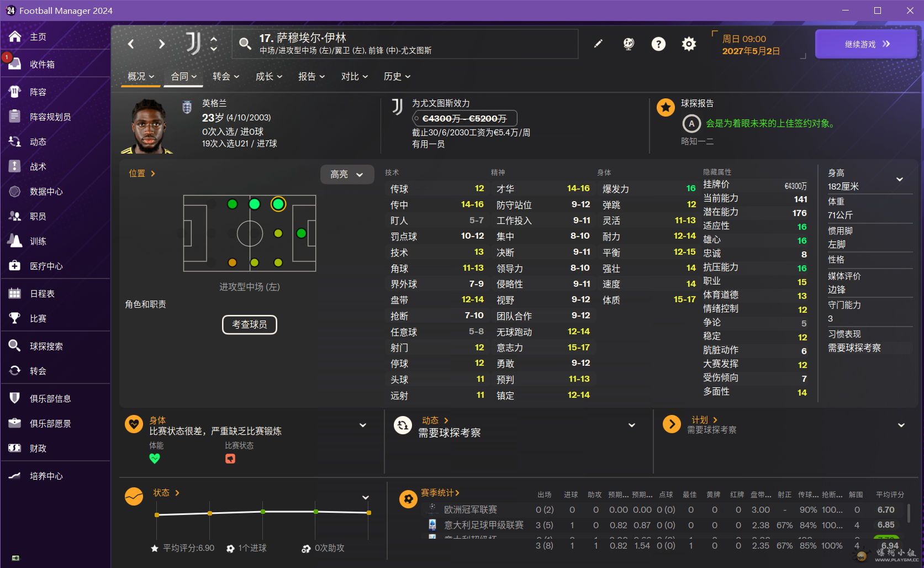The width and height of the screenshot is (924, 568).
Task: Click the 考查球员 scout player button
Action: 250,324
